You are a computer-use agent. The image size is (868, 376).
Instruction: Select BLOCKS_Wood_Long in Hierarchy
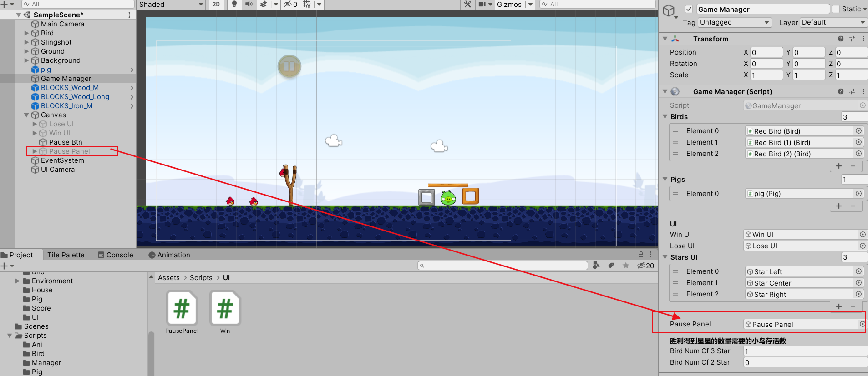click(75, 97)
